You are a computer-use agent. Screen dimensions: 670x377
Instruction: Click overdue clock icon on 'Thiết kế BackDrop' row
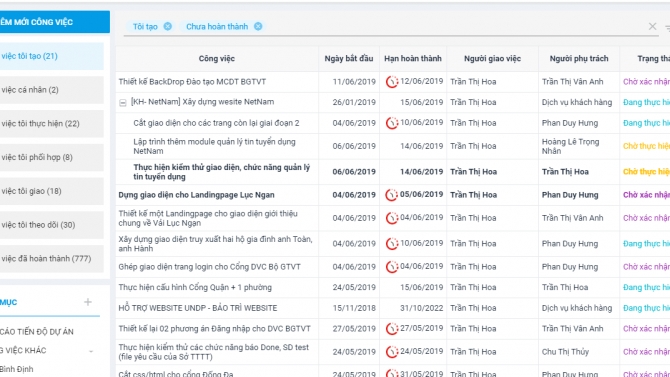pos(391,82)
